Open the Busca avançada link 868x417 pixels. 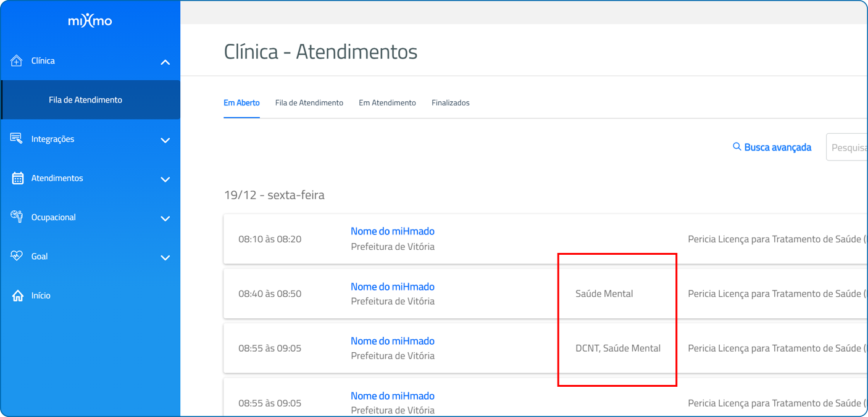[777, 147]
